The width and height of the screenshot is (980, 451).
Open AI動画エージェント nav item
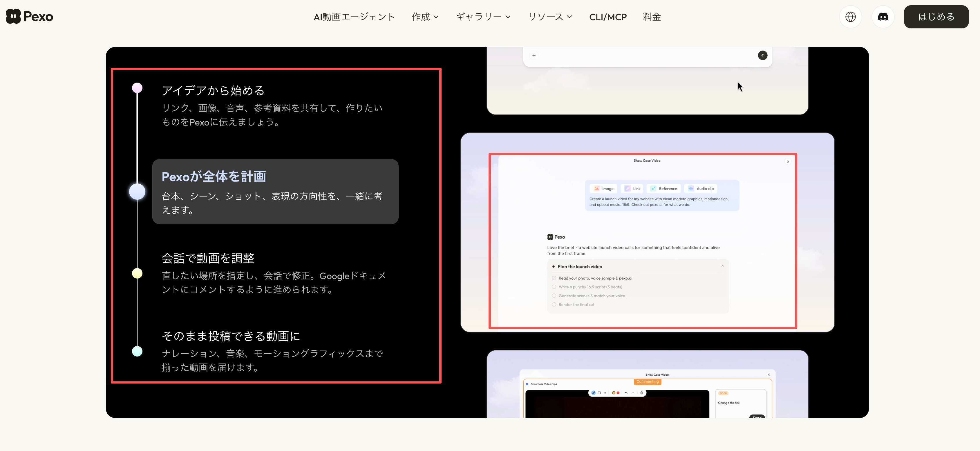pos(354,17)
